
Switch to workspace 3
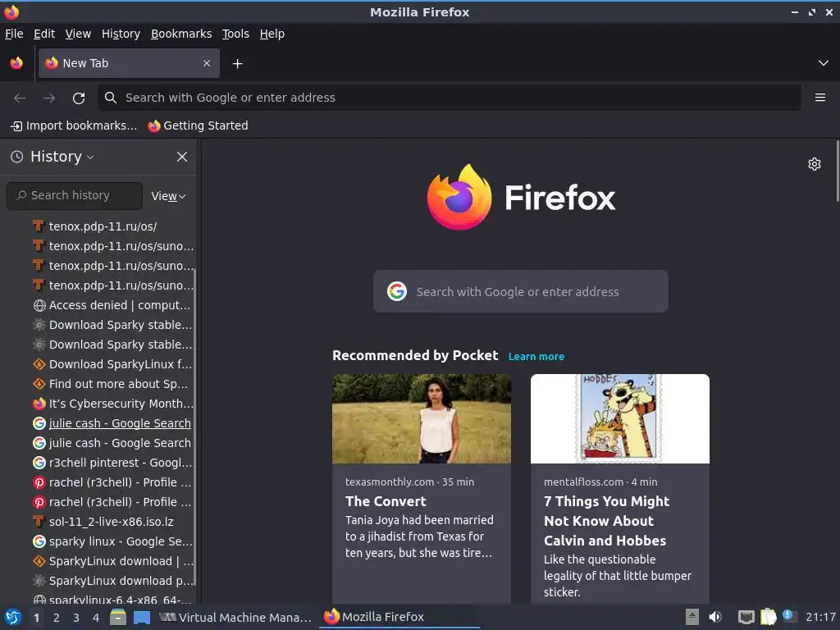pos(76,618)
